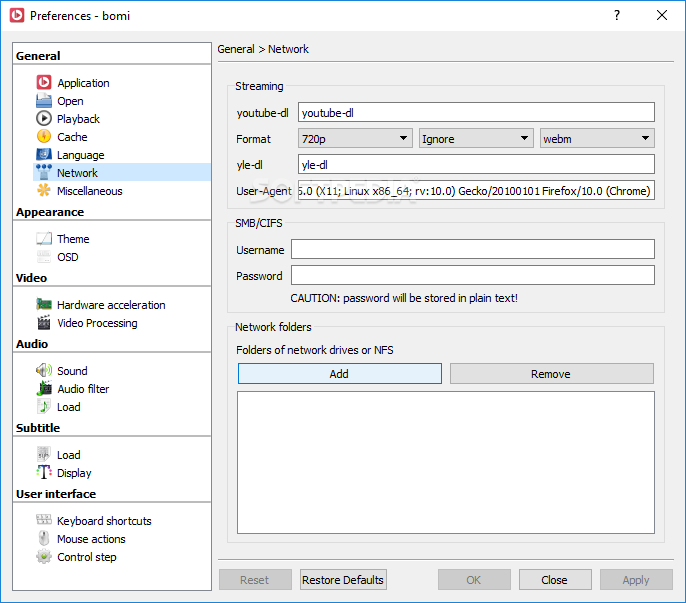Screen dimensions: 686x603
Task: Click the Mouse actions icon
Action: [44, 538]
